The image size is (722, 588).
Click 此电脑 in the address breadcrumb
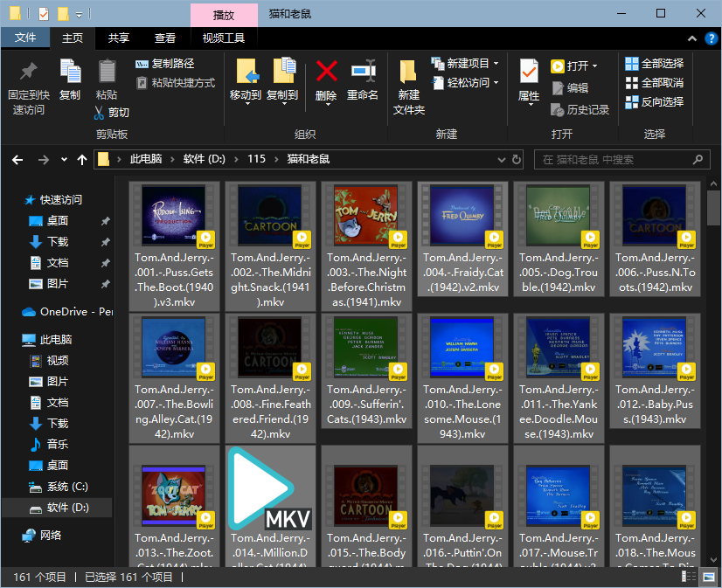[146, 159]
